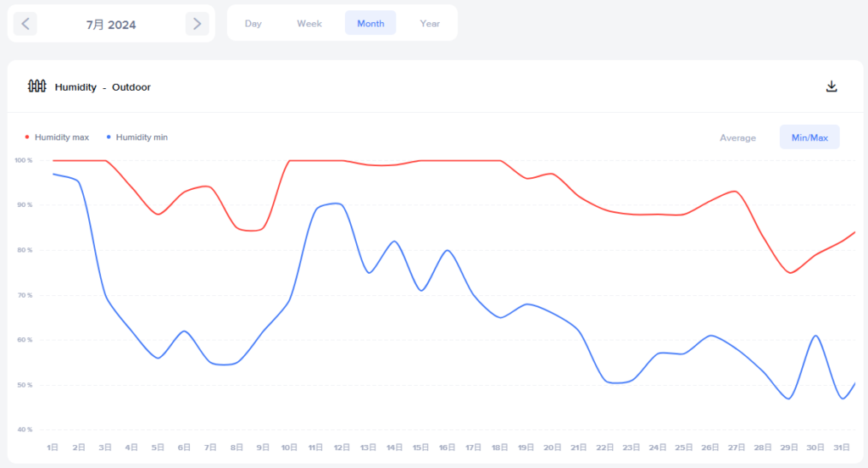
Task: Click the Humidity - Outdoor title text
Action: click(103, 87)
